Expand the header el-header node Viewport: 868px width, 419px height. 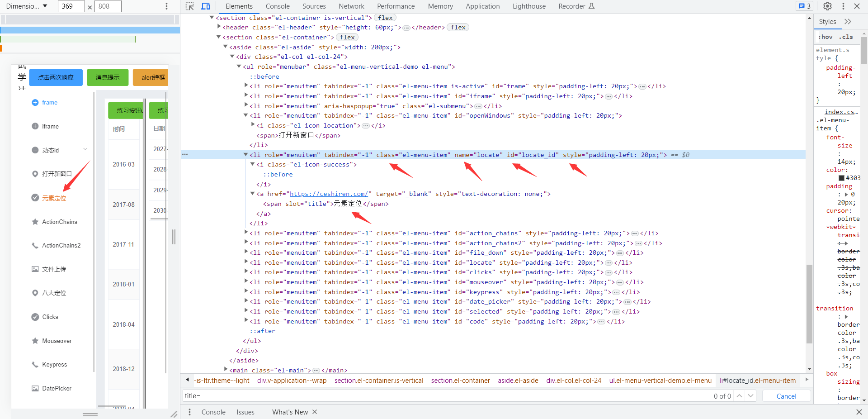pyautogui.click(x=218, y=27)
